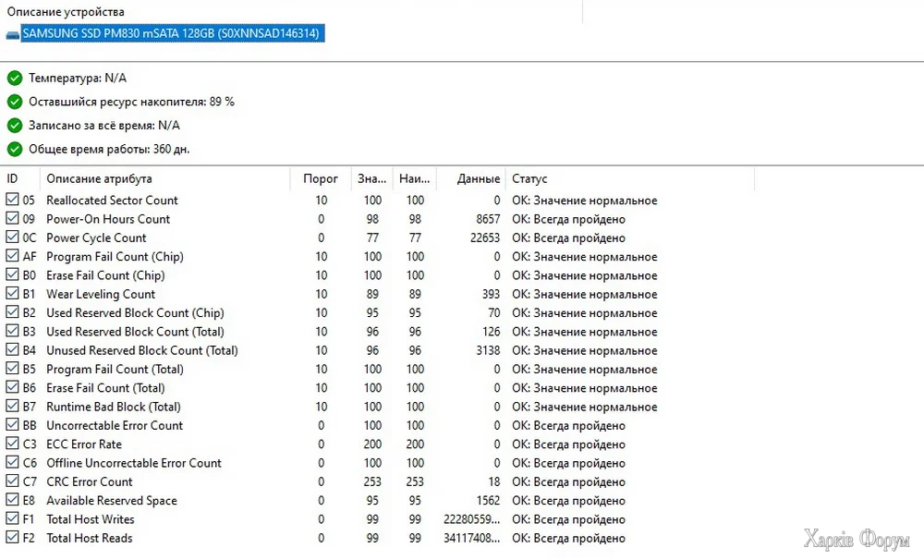The image size is (924, 560).
Task: Click the data value 8657
Action: click(x=488, y=219)
